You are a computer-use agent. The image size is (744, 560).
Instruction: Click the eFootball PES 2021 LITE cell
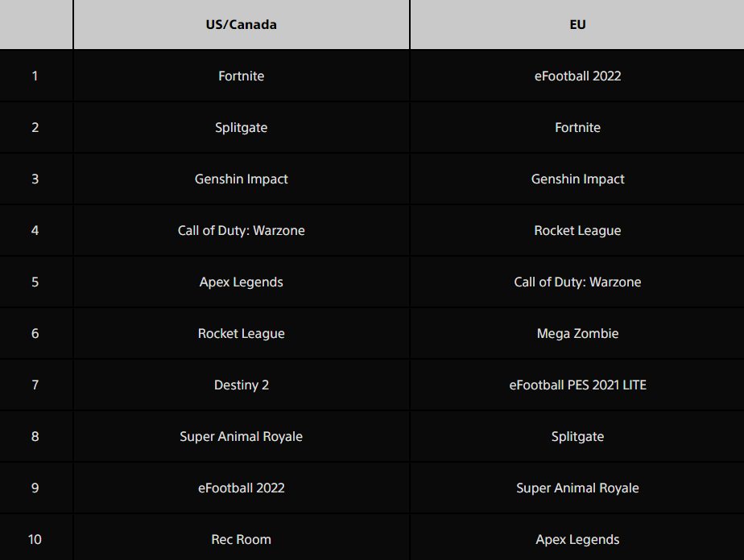577,385
